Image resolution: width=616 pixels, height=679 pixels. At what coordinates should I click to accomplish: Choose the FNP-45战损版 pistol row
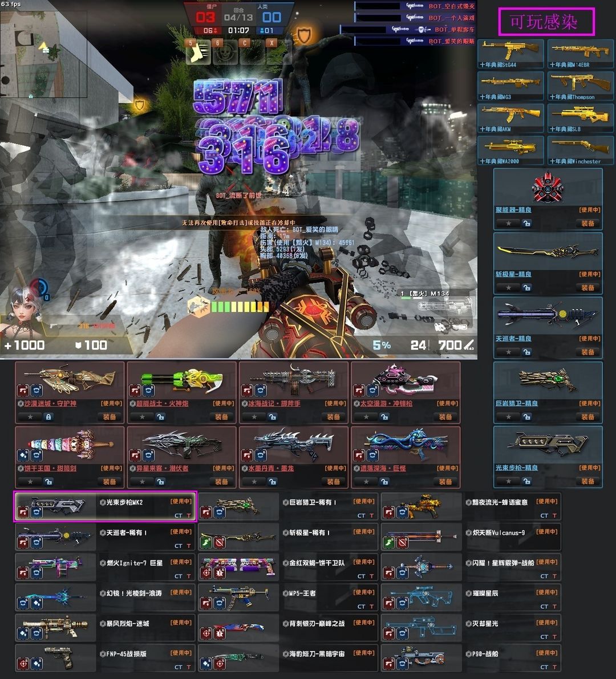105,657
